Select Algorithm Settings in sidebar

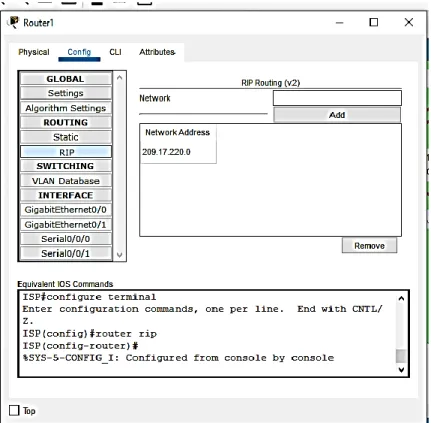tap(66, 108)
